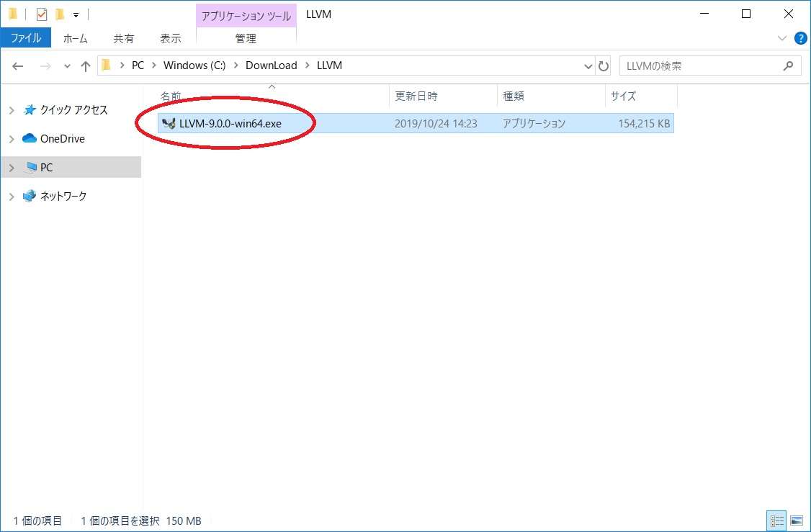Expand the PC tree node chevron

12,167
